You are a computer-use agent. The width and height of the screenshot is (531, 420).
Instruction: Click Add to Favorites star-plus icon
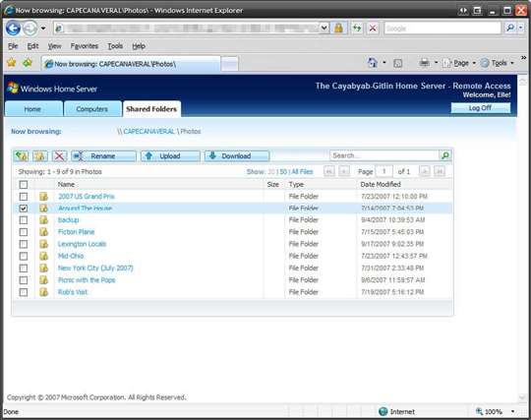(28, 63)
